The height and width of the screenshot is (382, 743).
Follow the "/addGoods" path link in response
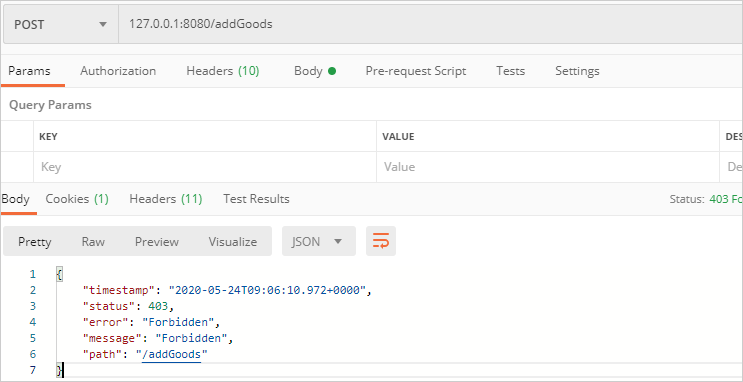pos(172,354)
